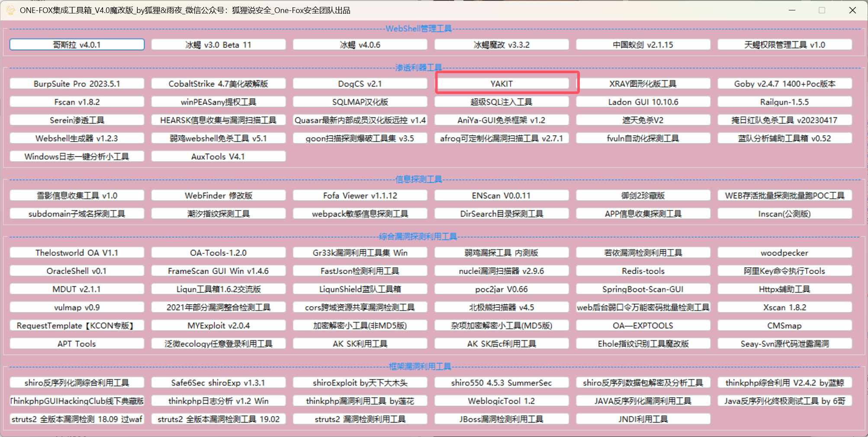Open the woodpecker tool
This screenshot has width=868, height=437.
784,252
